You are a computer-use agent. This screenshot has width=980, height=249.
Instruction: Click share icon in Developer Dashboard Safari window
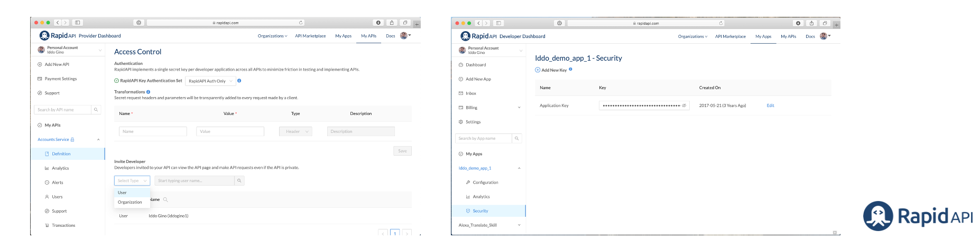[811, 23]
